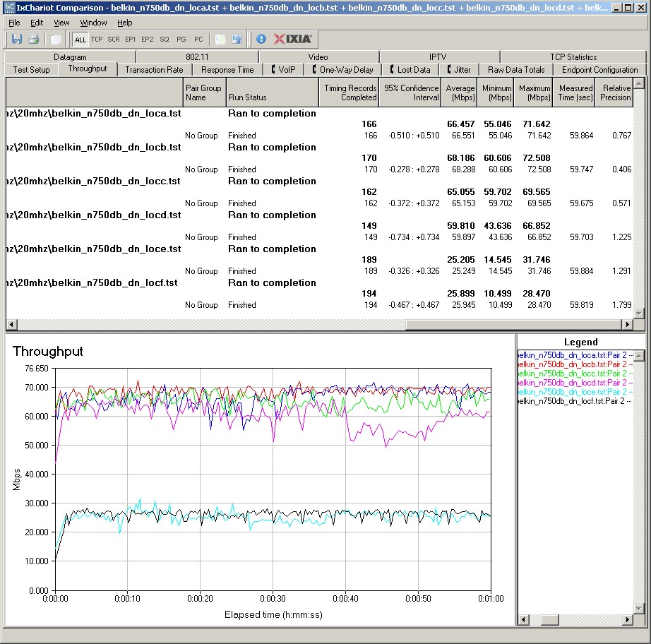The image size is (651, 644).
Task: Click the Run Status column header
Action: tap(273, 93)
